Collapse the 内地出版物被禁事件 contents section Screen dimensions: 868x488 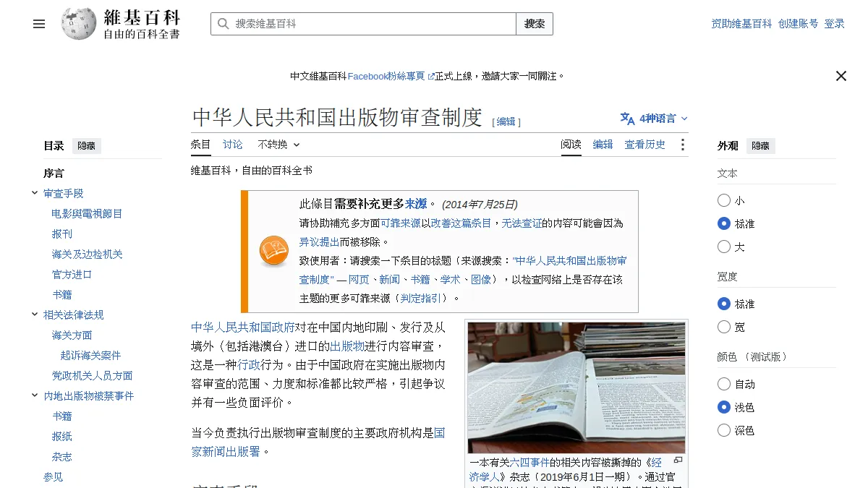coord(35,395)
